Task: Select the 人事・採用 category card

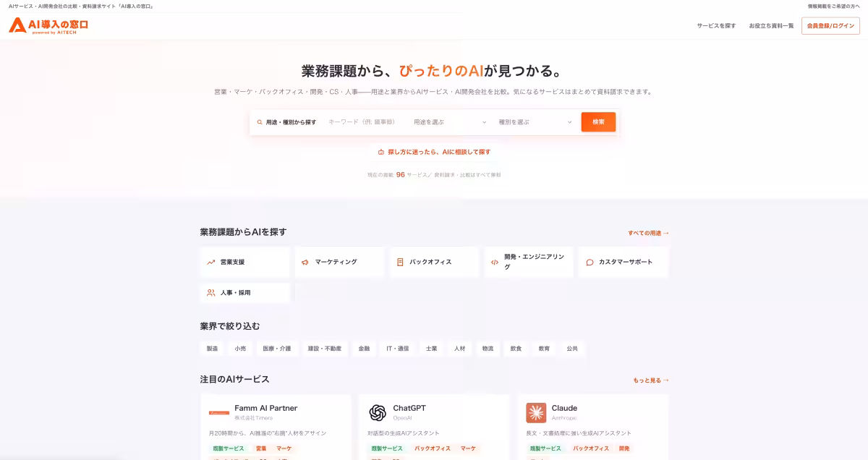Action: pyautogui.click(x=244, y=293)
